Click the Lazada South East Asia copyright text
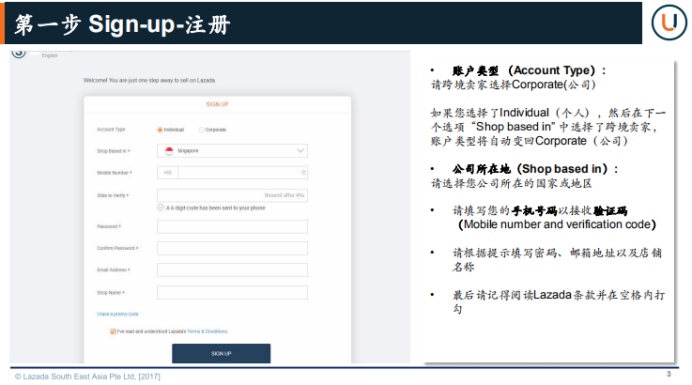 pos(87,377)
